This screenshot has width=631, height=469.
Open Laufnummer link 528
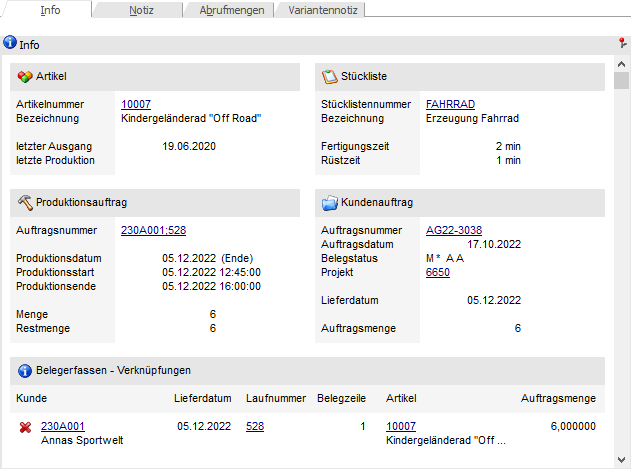click(x=255, y=426)
